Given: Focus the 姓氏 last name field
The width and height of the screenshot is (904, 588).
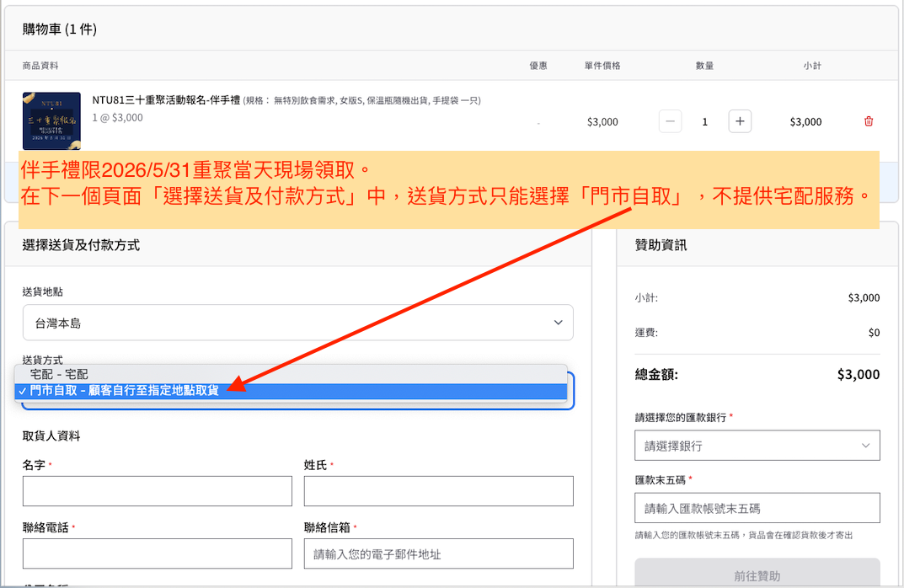Looking at the screenshot, I should 438,491.
